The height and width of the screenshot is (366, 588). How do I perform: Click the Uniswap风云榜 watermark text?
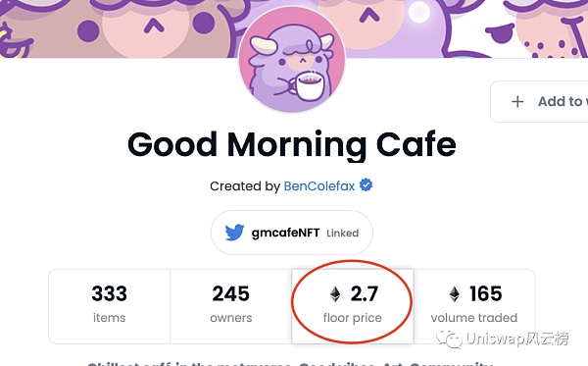[517, 339]
